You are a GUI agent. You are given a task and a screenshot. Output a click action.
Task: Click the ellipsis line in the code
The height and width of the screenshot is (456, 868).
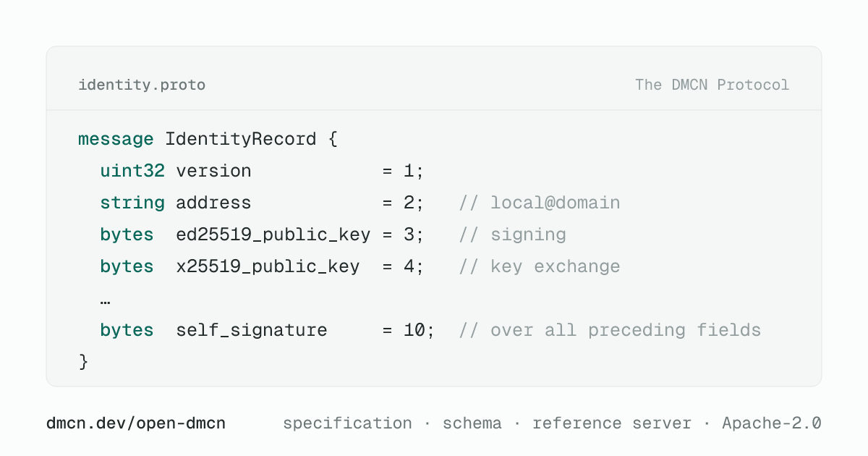105,300
